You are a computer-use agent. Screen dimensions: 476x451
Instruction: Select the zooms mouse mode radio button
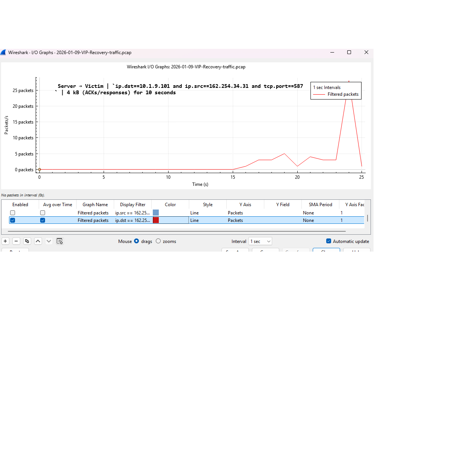tap(158, 241)
